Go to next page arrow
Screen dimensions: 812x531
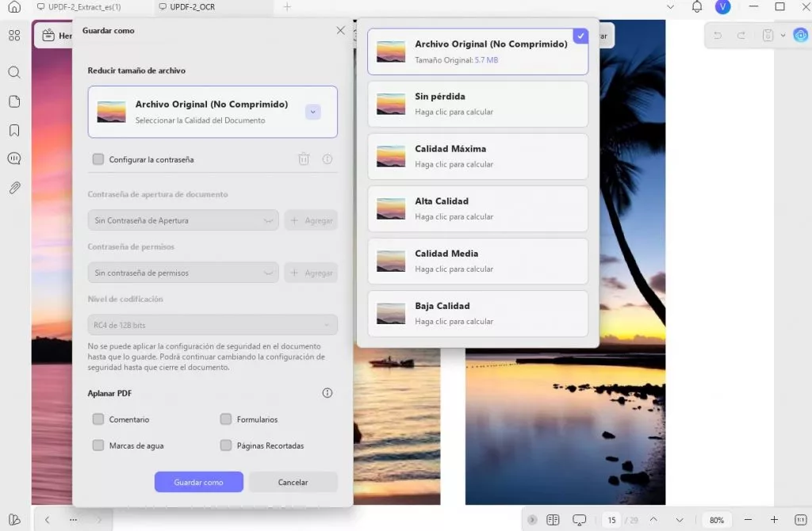tap(680, 520)
